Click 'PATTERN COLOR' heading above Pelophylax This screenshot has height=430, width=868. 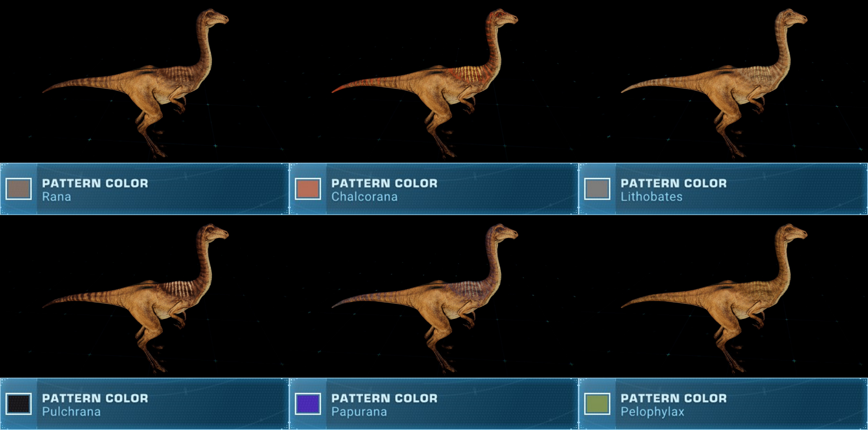(674, 398)
